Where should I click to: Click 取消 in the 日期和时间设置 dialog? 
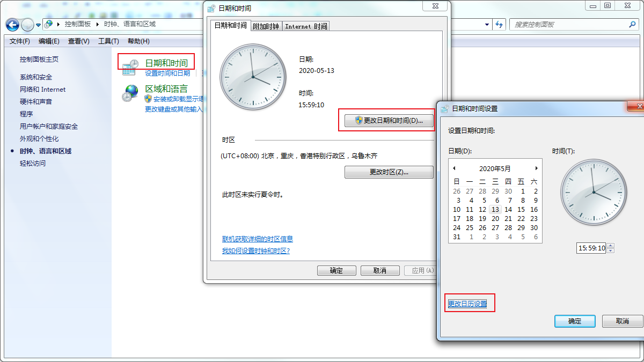(623, 321)
